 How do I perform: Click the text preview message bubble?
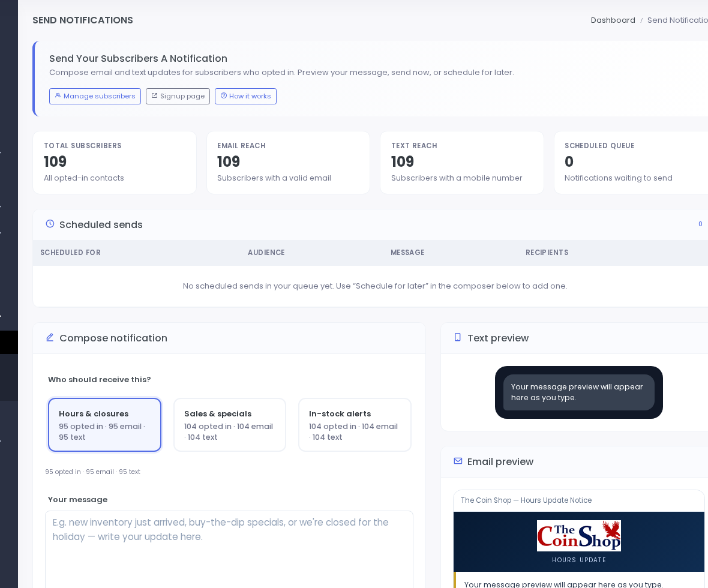point(579,392)
